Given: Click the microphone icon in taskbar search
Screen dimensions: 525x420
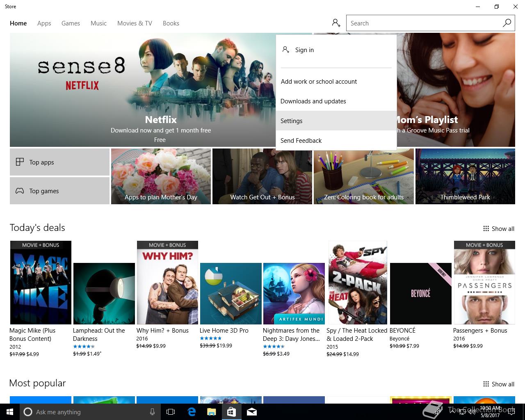Looking at the screenshot, I should (152, 412).
